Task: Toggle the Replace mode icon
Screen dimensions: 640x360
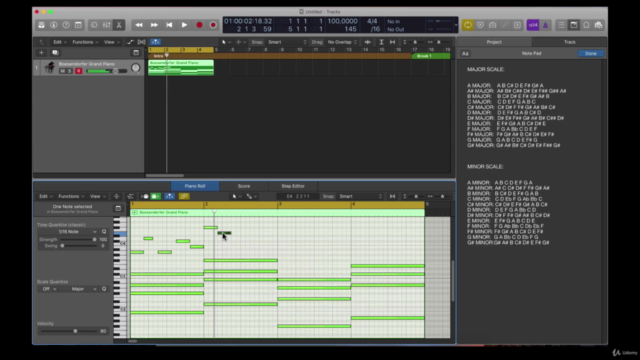Action: coord(480,25)
